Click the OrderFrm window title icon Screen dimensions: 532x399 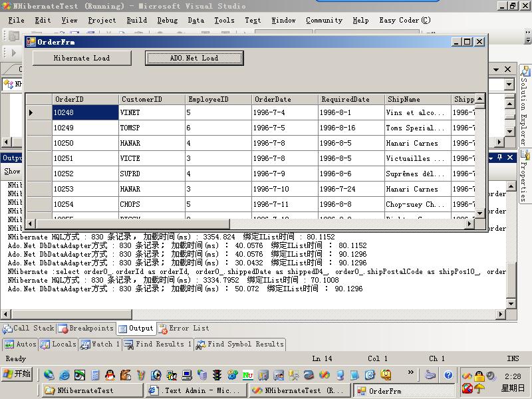tap(31, 42)
